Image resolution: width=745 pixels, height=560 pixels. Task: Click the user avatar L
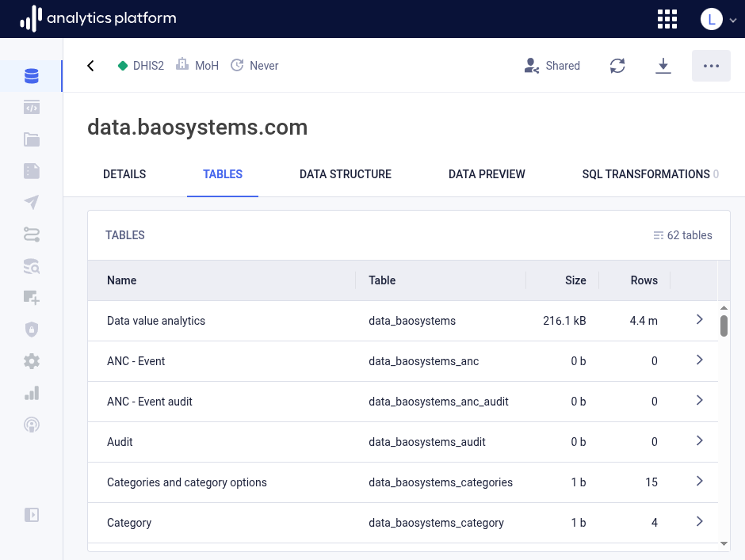711,19
